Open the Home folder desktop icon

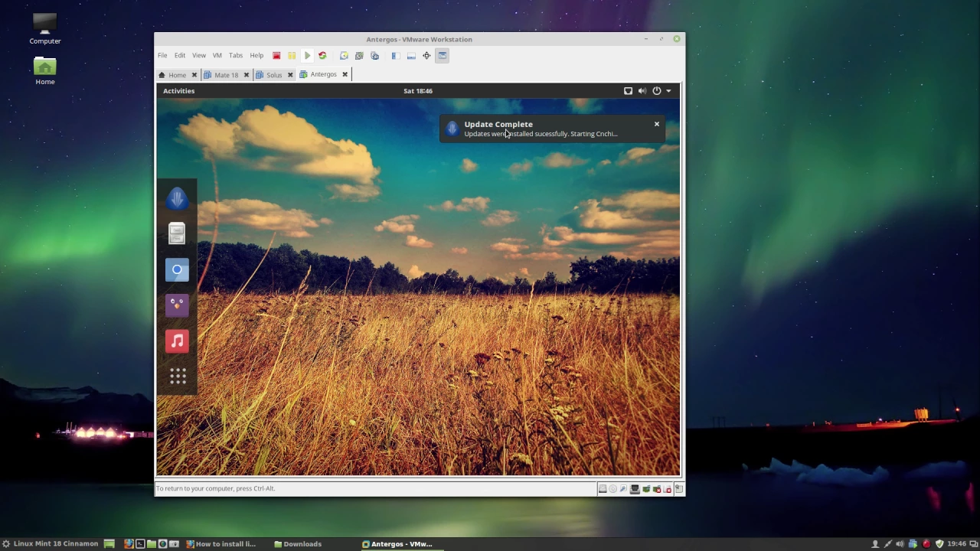(x=44, y=70)
